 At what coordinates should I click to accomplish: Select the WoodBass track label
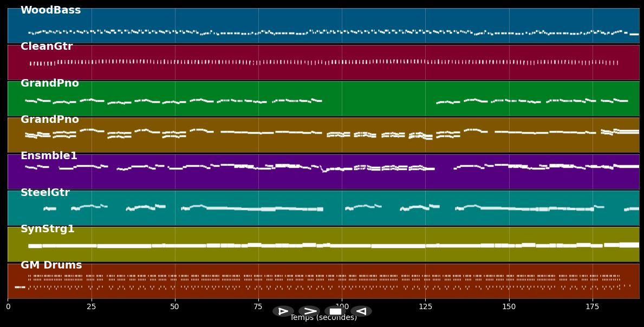point(50,10)
